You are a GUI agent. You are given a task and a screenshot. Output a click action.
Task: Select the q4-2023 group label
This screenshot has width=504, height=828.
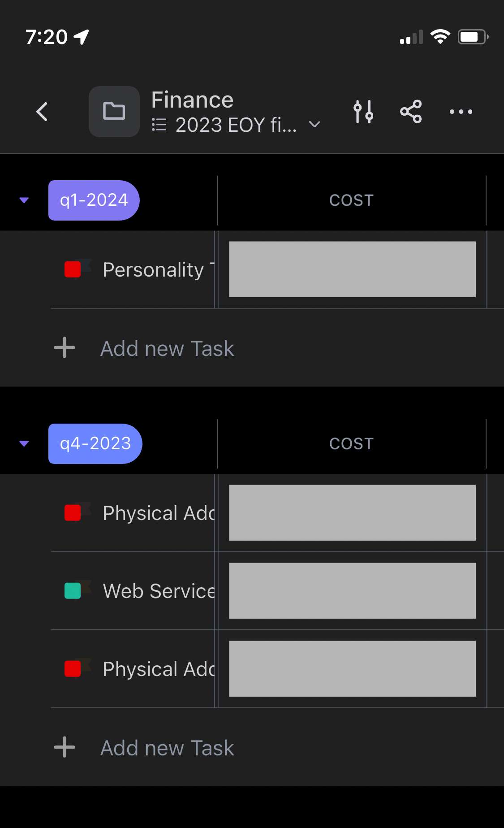tap(95, 444)
